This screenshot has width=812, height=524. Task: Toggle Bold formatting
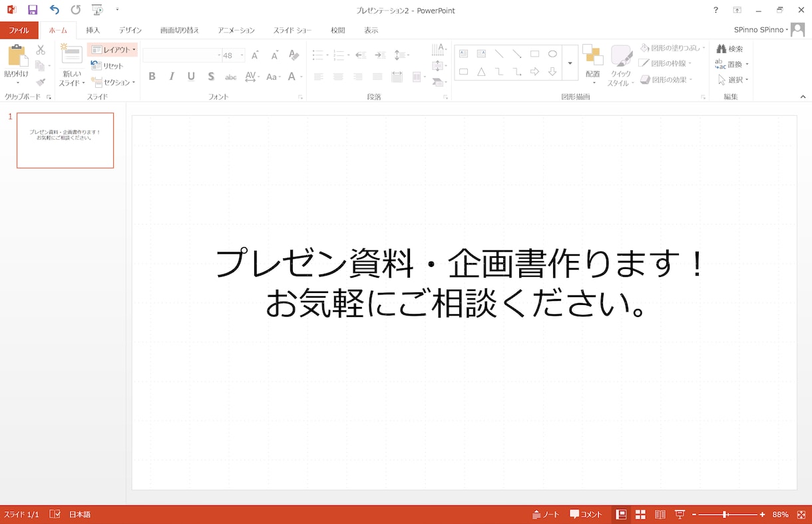click(x=152, y=77)
